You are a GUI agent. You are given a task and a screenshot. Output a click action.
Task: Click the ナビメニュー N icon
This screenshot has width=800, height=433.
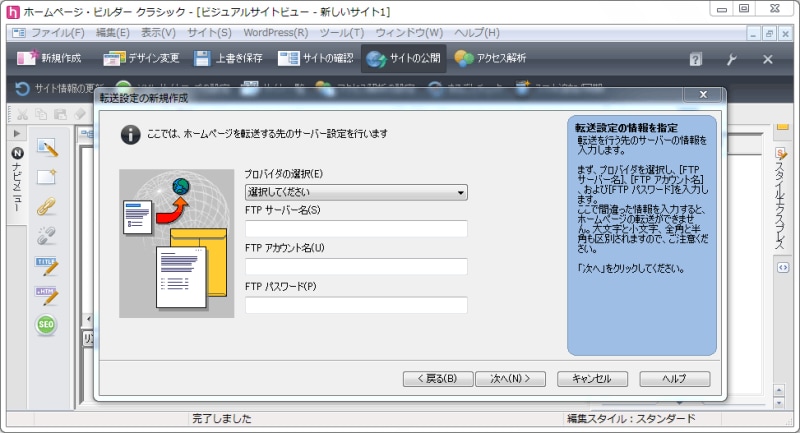click(17, 153)
